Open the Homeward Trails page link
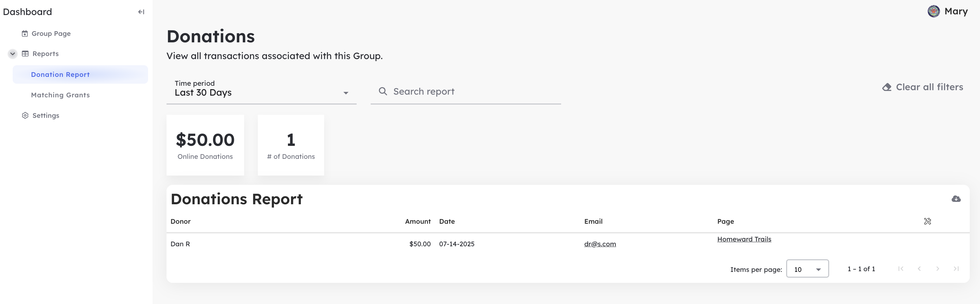 tap(744, 239)
